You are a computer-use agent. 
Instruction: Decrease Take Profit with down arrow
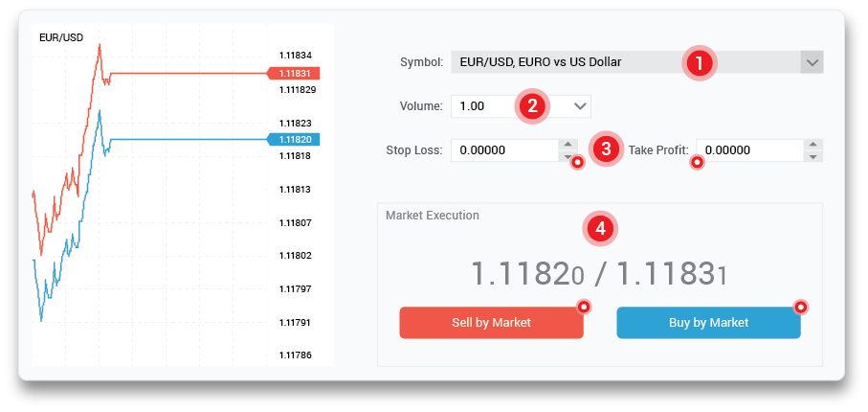(x=812, y=156)
